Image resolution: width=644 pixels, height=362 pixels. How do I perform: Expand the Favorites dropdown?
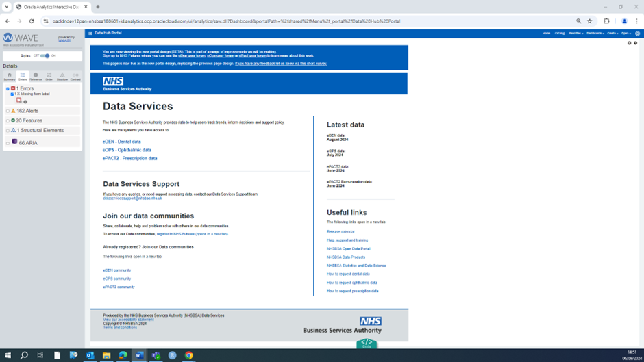click(x=575, y=34)
